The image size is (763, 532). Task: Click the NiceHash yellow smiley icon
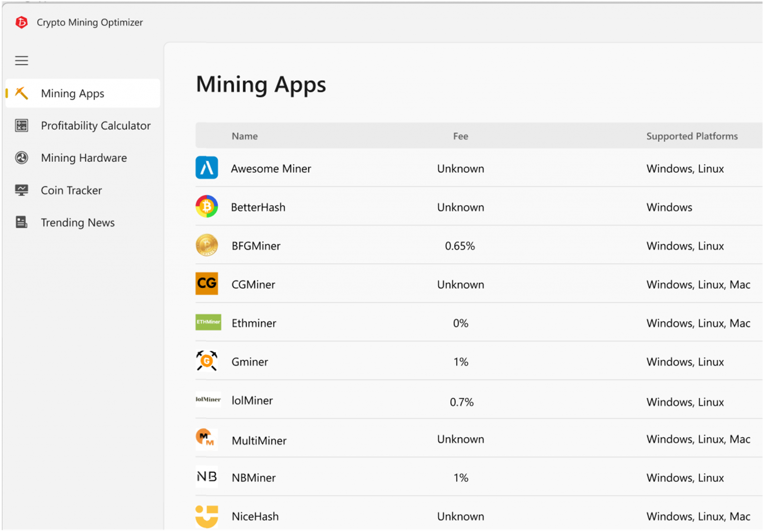[207, 516]
